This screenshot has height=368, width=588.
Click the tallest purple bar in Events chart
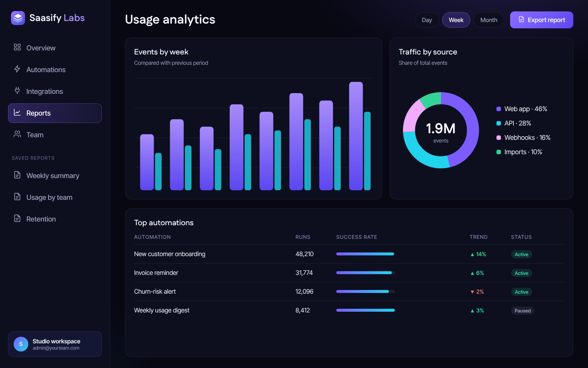click(356, 136)
